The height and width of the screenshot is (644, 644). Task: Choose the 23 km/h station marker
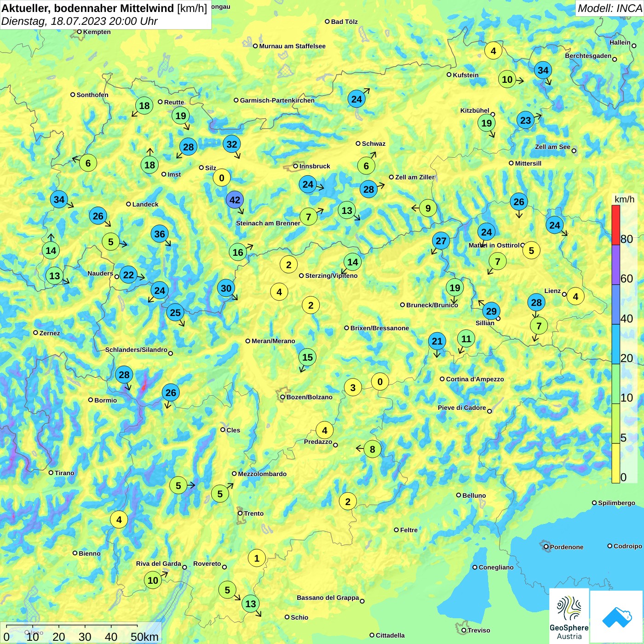[x=525, y=121]
